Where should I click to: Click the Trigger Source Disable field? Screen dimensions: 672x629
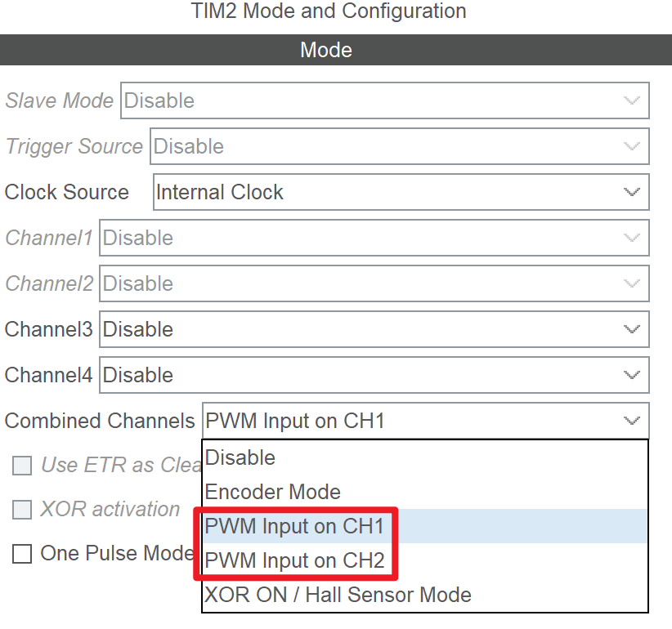(384, 146)
